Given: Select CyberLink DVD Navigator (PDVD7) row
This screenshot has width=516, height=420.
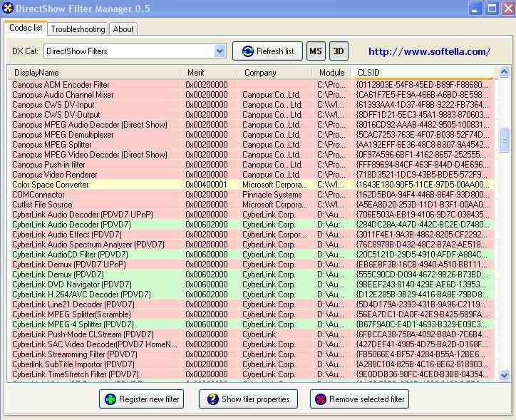Looking at the screenshot, I should point(251,285).
